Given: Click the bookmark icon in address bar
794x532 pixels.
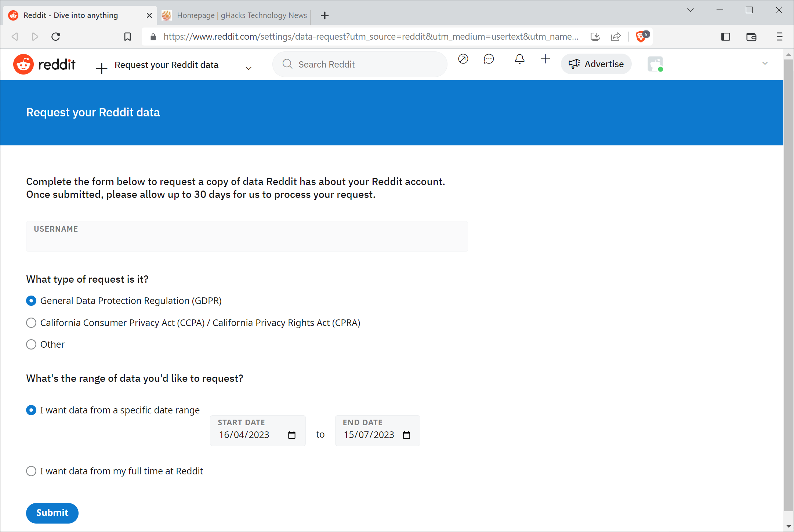Looking at the screenshot, I should [128, 37].
